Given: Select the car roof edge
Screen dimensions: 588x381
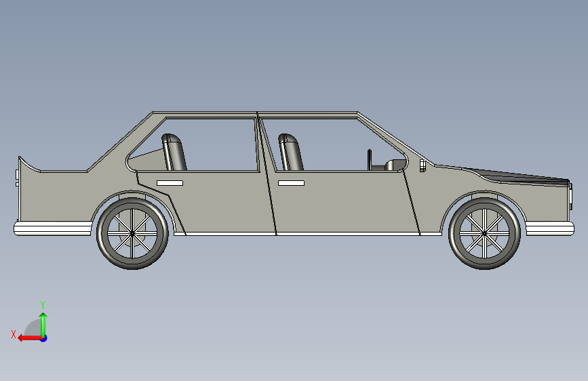Looking at the screenshot, I should 255,114.
